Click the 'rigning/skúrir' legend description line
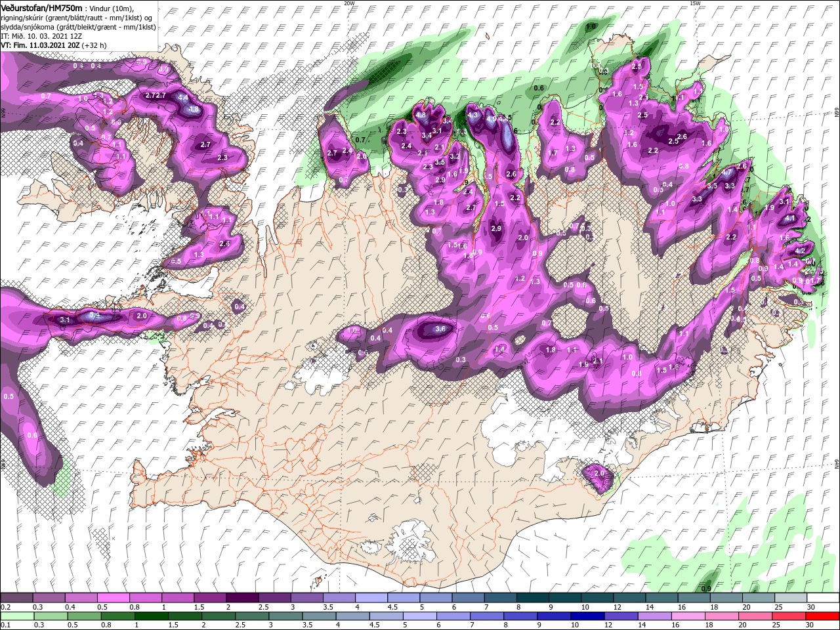The height and width of the screenshot is (630, 840). click(x=77, y=18)
